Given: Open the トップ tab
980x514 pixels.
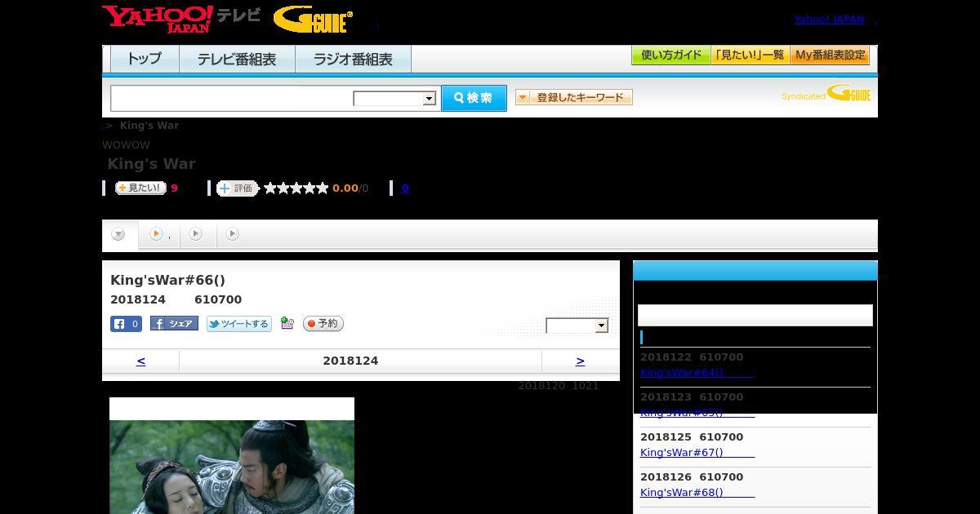Looking at the screenshot, I should click(x=145, y=60).
